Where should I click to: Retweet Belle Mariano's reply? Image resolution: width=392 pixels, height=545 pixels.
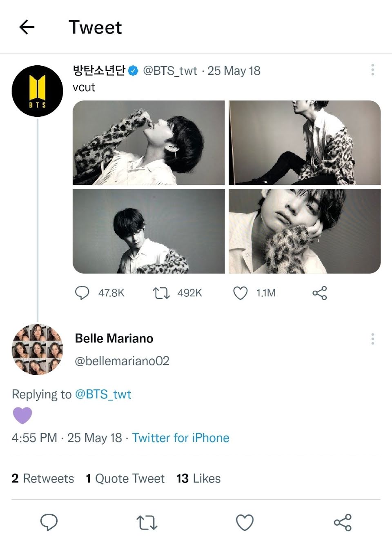(147, 522)
